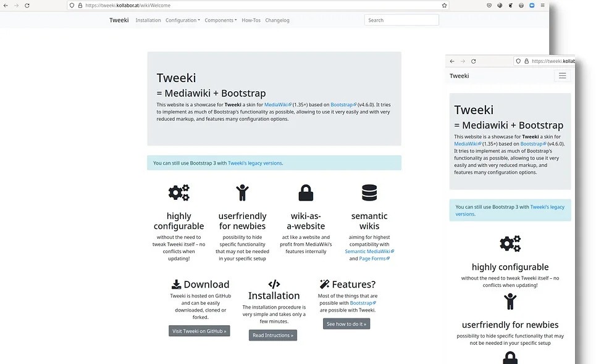Expand the Components dropdown menu
The height and width of the screenshot is (364, 596).
coord(220,20)
